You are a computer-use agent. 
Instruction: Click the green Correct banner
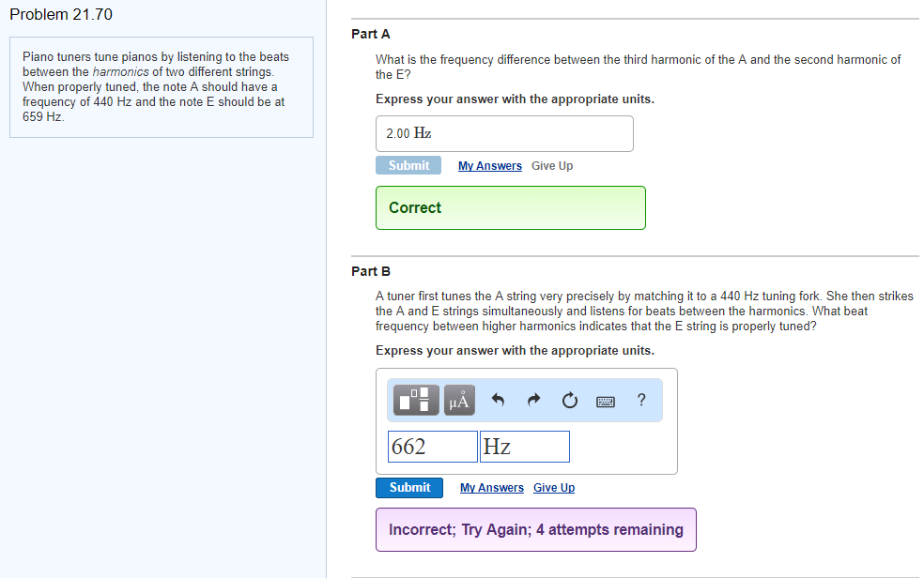(510, 207)
